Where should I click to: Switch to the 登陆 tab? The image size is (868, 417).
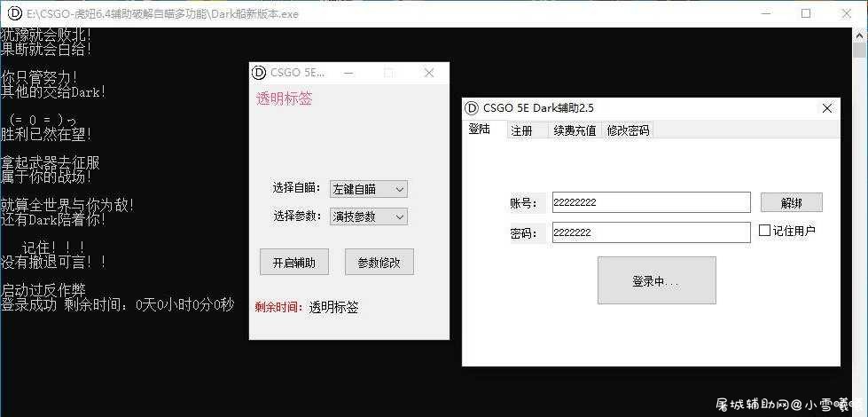[x=480, y=130]
